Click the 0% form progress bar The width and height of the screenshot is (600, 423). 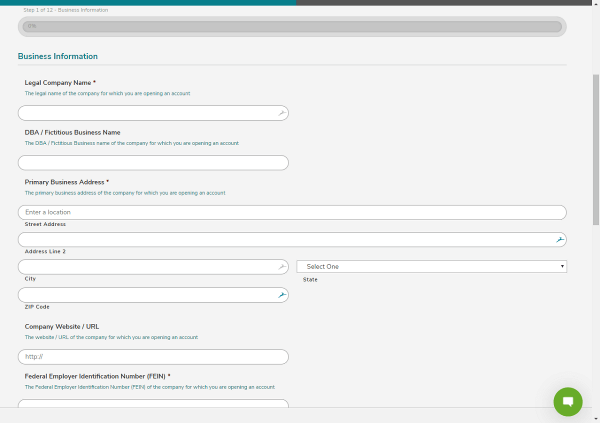[x=292, y=26]
